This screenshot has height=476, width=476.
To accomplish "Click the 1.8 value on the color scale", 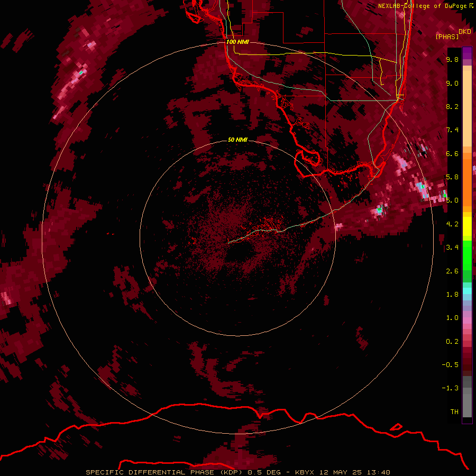I will click(452, 295).
